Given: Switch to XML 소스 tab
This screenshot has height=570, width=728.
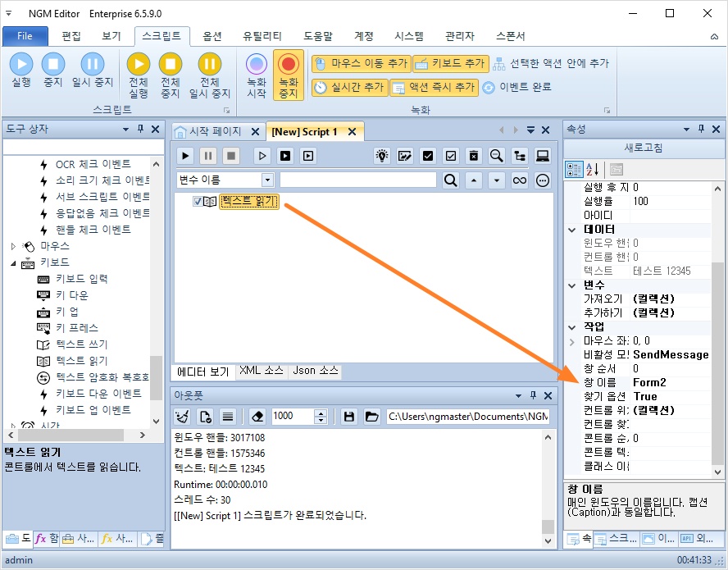Looking at the screenshot, I should 261,371.
